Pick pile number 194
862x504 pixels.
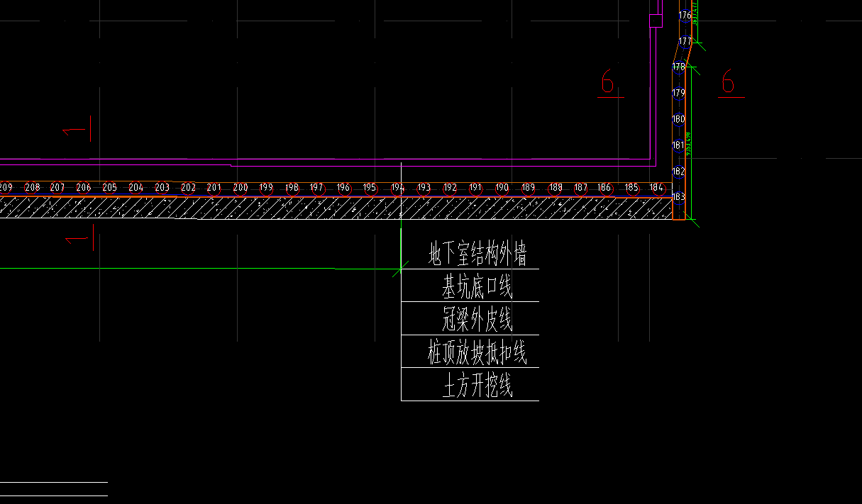click(397, 188)
